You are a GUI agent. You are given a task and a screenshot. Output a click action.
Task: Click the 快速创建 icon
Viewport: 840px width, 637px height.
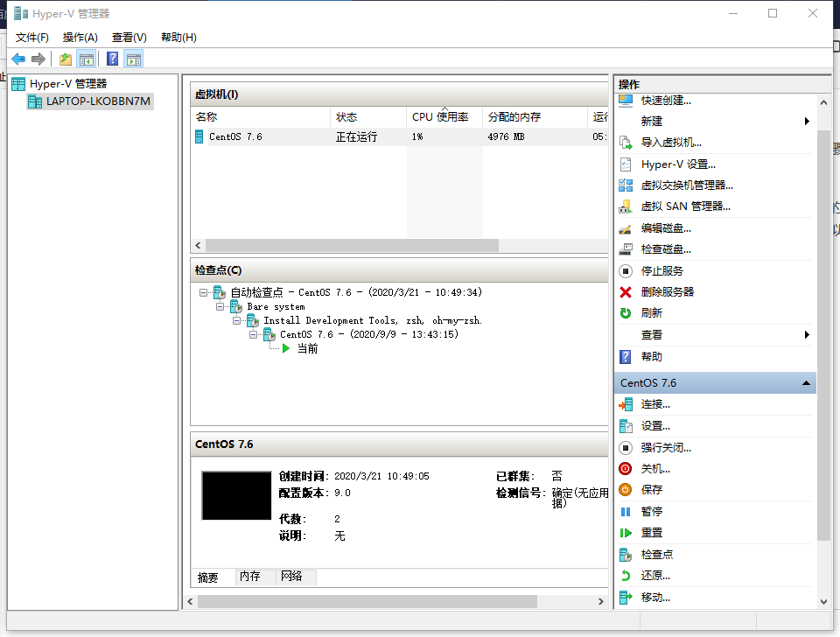point(625,100)
